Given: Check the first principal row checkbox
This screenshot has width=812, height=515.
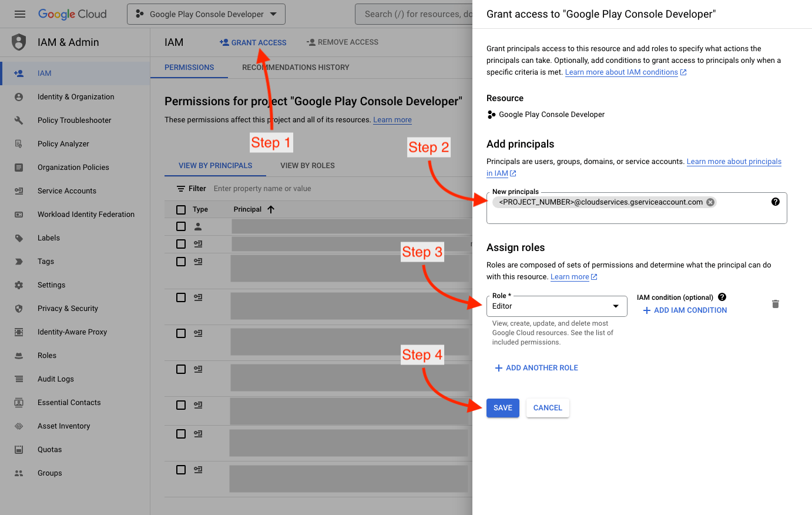Looking at the screenshot, I should pyautogui.click(x=181, y=226).
